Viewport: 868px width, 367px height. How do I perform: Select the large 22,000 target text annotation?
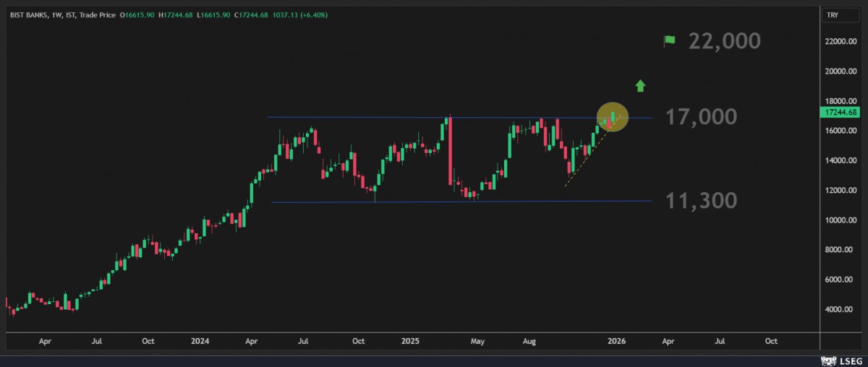pos(724,41)
